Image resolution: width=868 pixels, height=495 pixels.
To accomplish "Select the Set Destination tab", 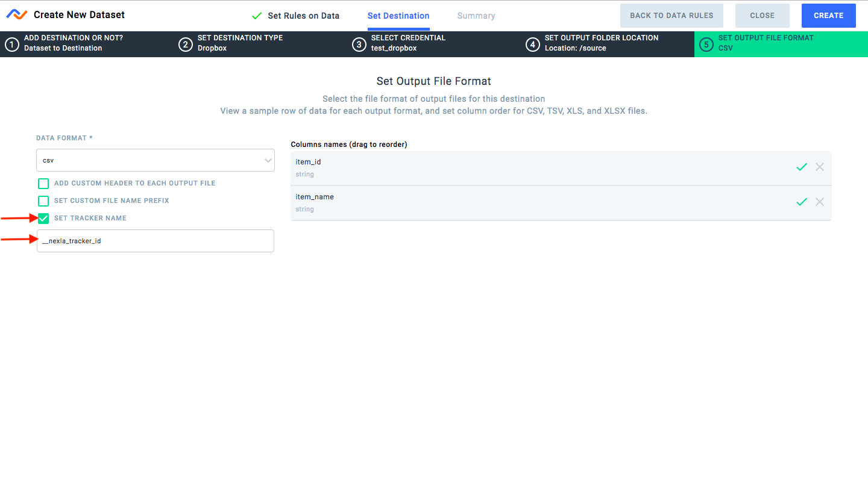I will click(x=398, y=16).
